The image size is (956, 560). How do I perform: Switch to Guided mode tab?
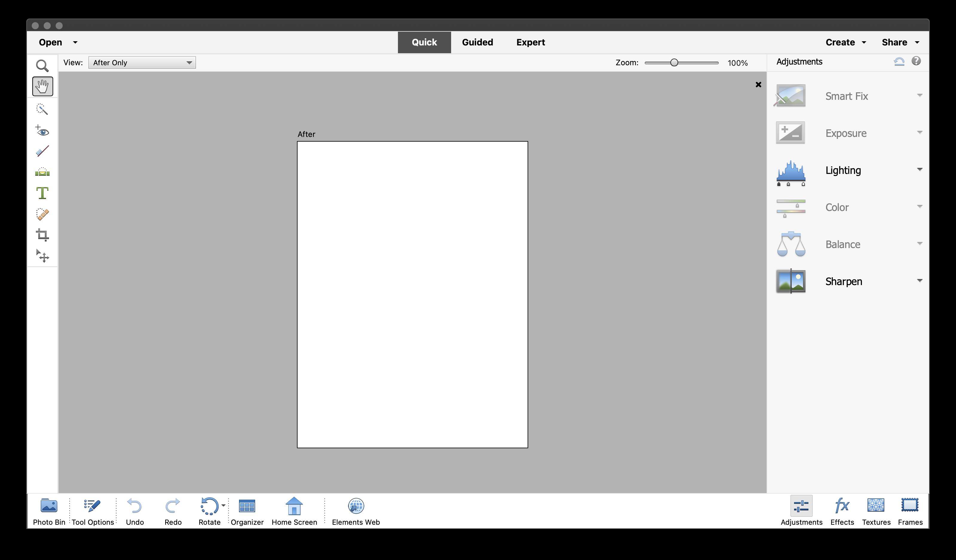(477, 42)
